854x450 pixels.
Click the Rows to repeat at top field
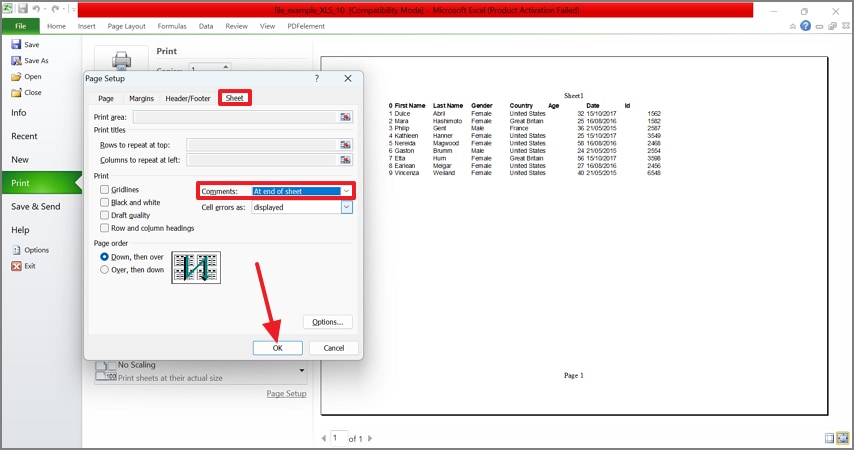click(x=263, y=145)
